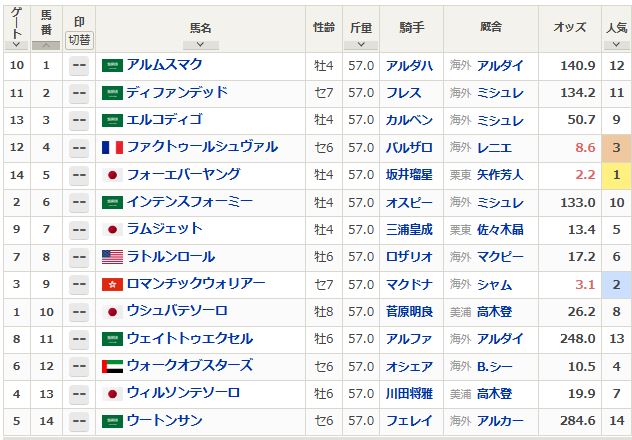Click the French flag beside ファクトゥールシュヴァル
This screenshot has width=632, height=440.
112,147
